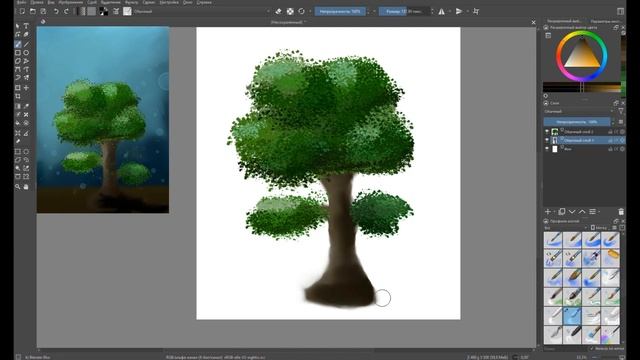This screenshot has height=360, width=640.
Task: Open the Filter menu
Action: (131, 2)
